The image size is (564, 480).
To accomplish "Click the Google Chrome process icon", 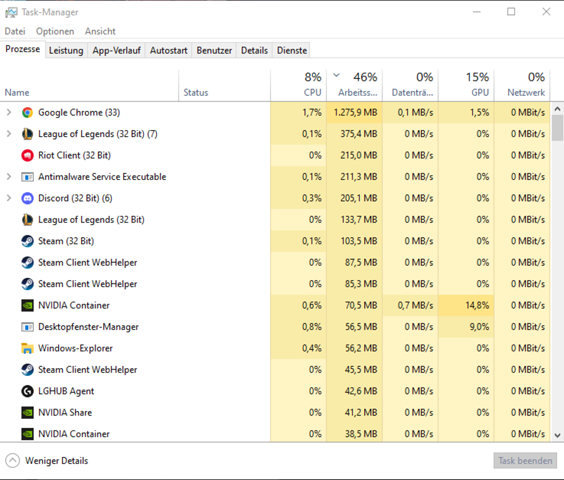I will (x=27, y=113).
